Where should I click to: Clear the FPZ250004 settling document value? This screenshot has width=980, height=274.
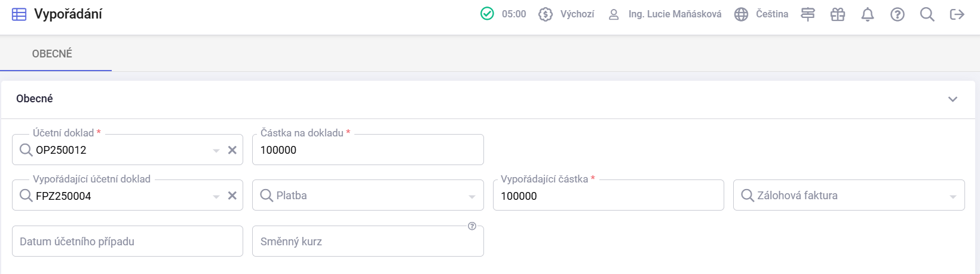pos(232,196)
